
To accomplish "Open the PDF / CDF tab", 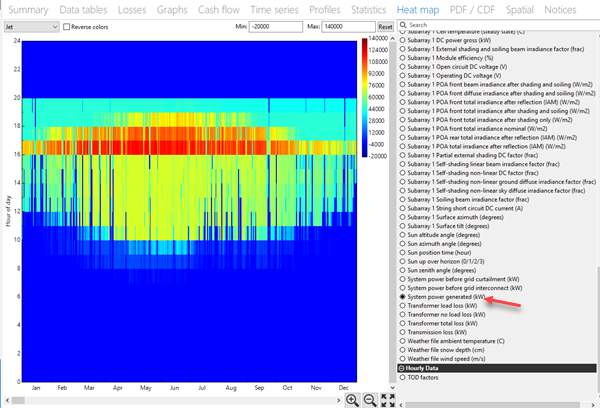I will point(469,8).
